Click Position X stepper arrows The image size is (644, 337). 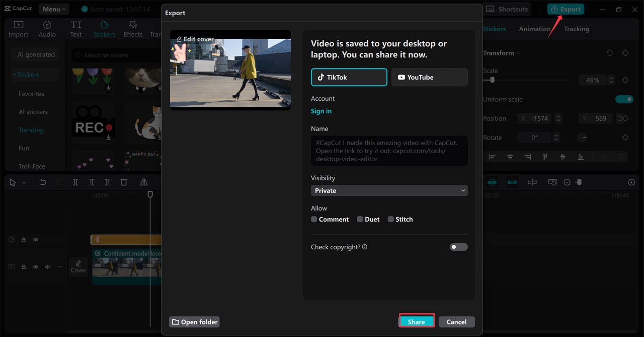(x=558, y=118)
